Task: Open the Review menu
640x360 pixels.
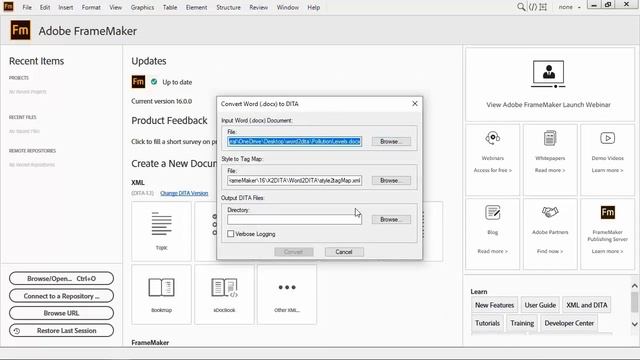Action: [259, 7]
